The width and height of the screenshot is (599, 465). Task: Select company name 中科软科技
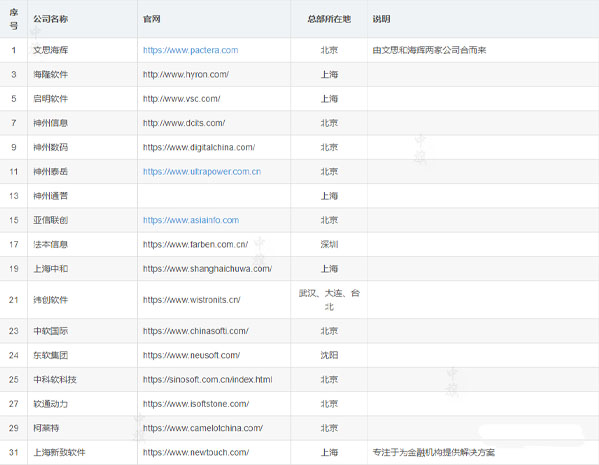[x=55, y=379]
